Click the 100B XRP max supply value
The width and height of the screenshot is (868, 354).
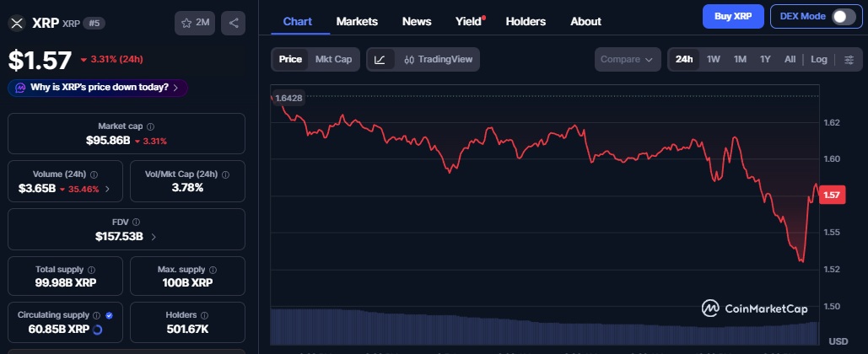point(187,283)
